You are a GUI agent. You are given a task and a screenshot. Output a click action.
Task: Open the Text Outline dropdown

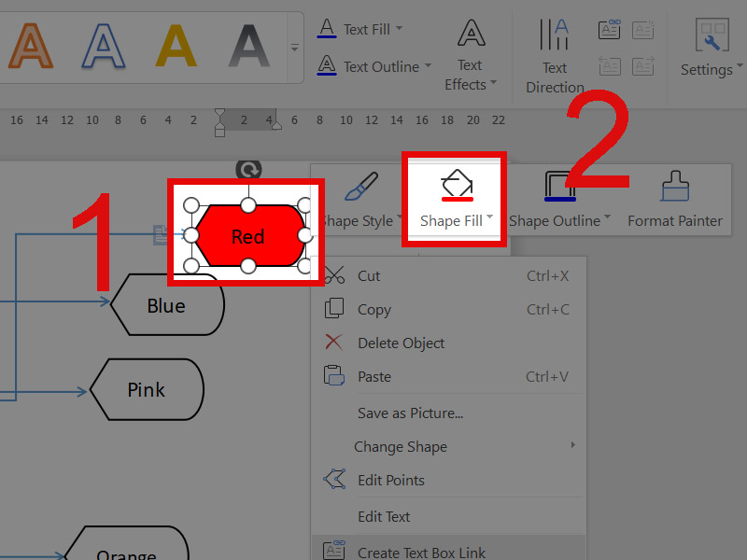tap(428, 66)
